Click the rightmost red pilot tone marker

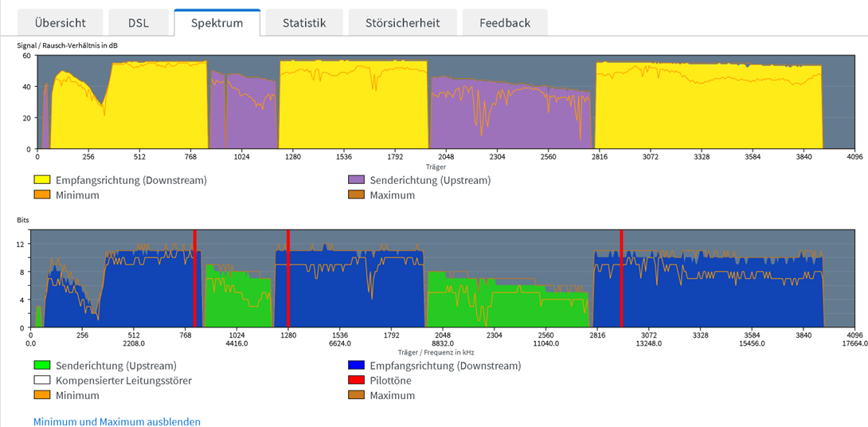click(620, 279)
